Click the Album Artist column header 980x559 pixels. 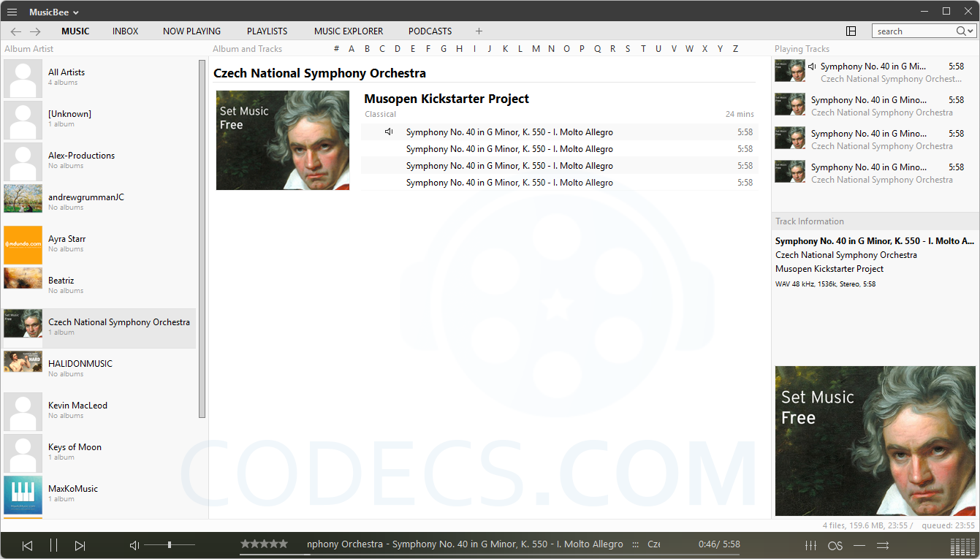29,49
